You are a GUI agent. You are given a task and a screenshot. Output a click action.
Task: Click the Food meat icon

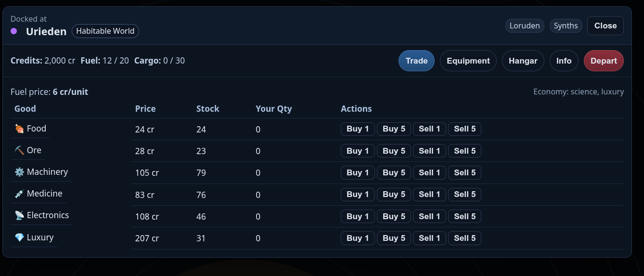tap(19, 129)
